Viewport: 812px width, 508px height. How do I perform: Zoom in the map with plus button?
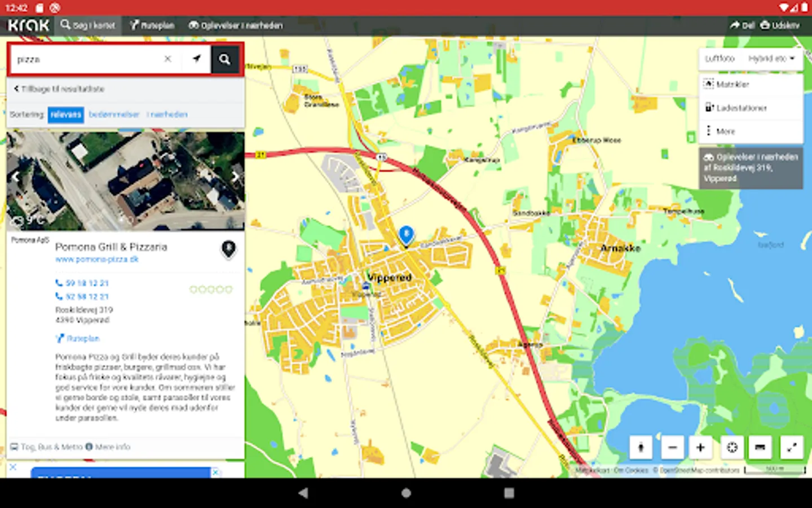coord(700,448)
